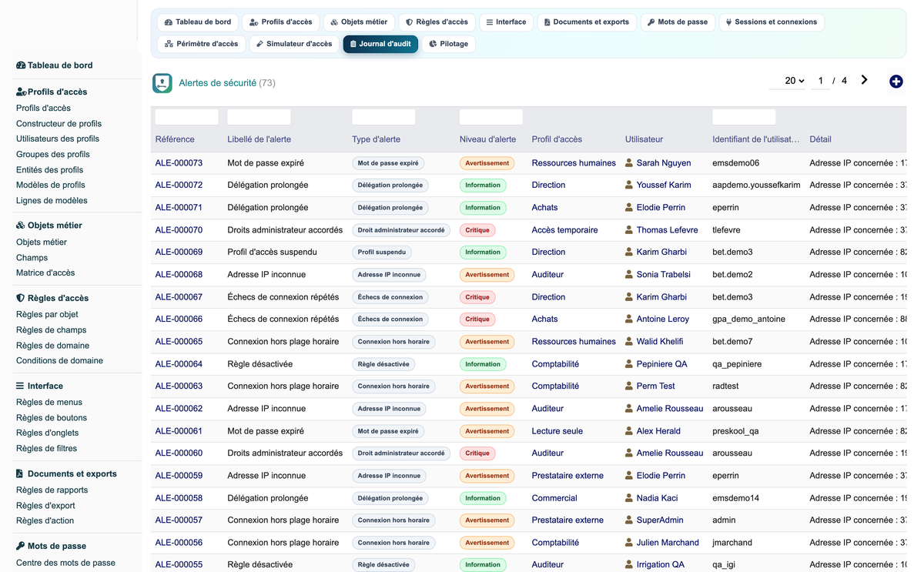The height and width of the screenshot is (572, 924).
Task: Open Constructeur de profils in sidebar
Action: click(x=59, y=124)
